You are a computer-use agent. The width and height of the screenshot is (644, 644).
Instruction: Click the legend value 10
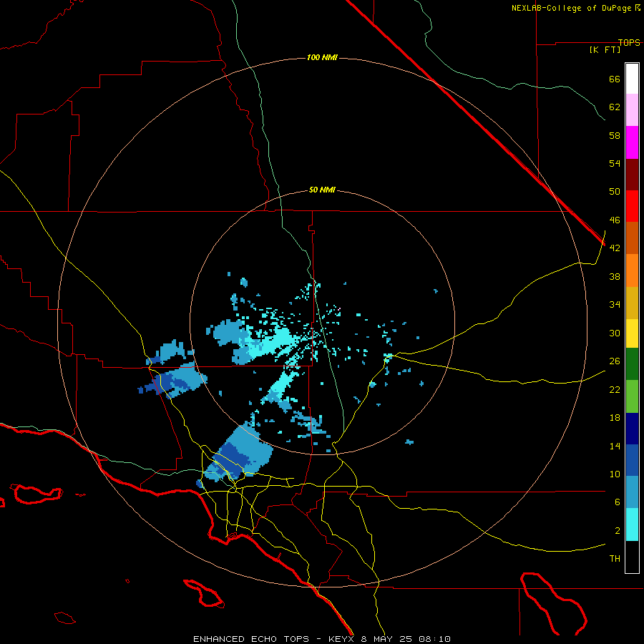615,474
